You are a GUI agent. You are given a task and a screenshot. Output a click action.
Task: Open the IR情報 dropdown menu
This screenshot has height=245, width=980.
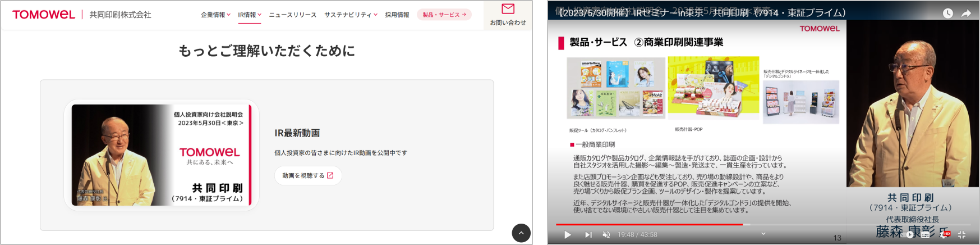pos(250,15)
